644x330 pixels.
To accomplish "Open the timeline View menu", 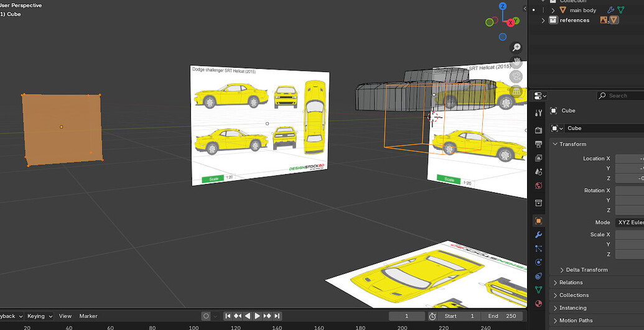I will 65,316.
